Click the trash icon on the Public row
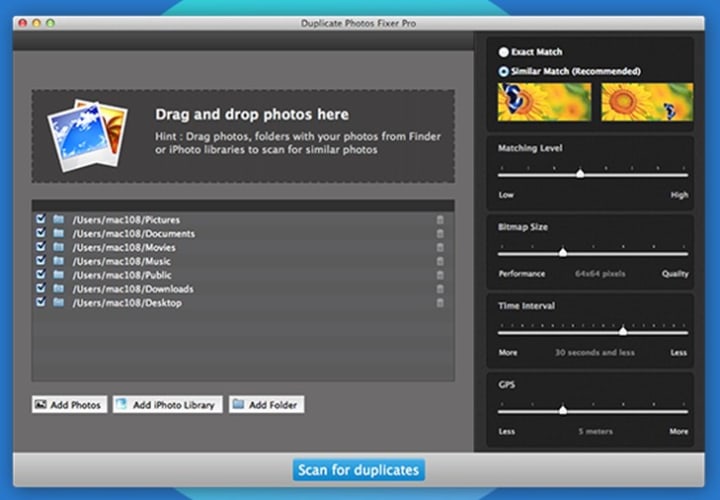The height and width of the screenshot is (500, 720). [x=440, y=275]
